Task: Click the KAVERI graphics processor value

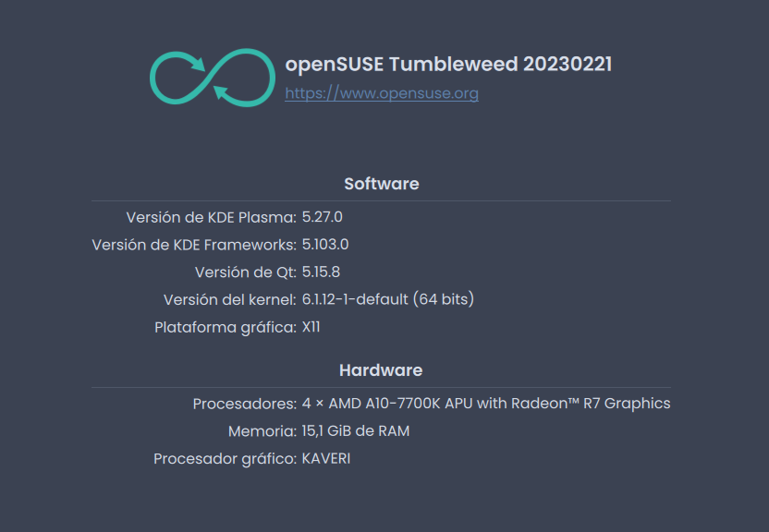Action: (x=326, y=458)
